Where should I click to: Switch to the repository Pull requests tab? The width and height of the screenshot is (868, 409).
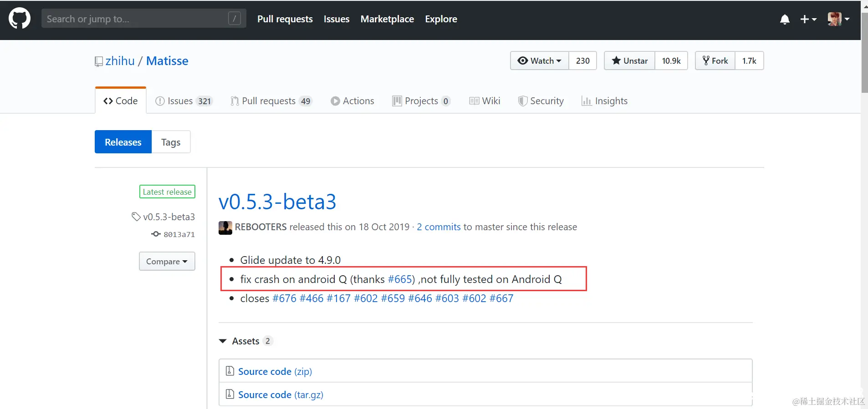pyautogui.click(x=271, y=101)
